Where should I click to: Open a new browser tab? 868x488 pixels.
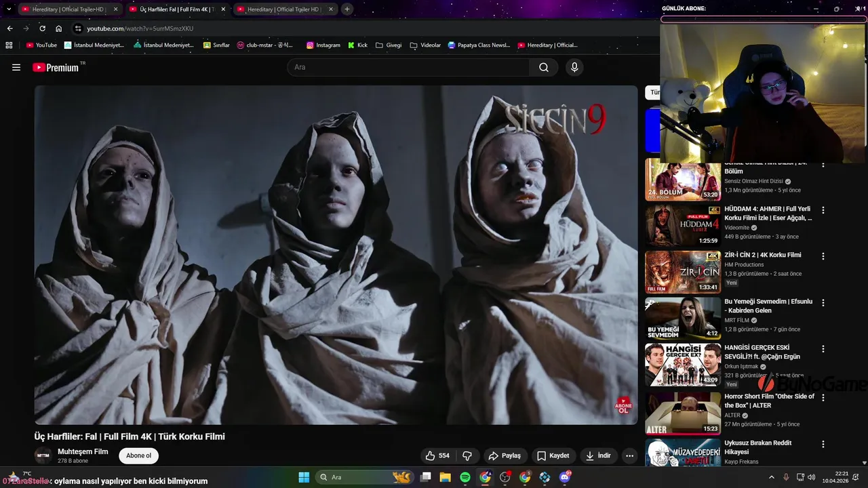(x=347, y=9)
